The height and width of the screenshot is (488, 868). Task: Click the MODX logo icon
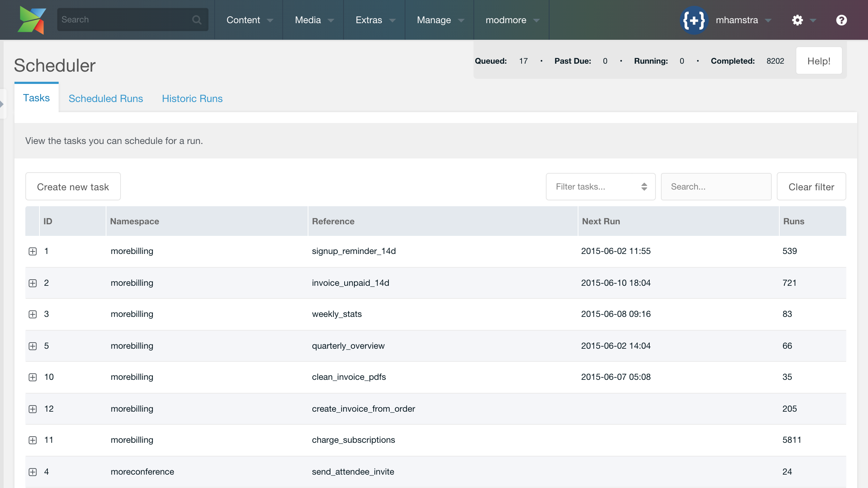click(x=32, y=20)
